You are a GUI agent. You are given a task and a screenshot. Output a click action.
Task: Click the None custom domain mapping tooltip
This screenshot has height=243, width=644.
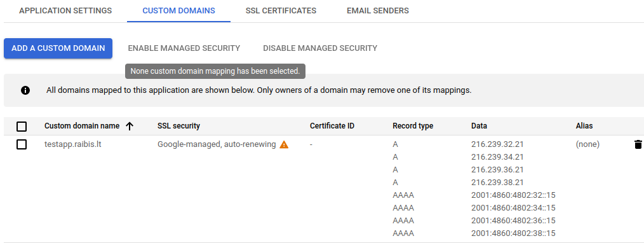(215, 71)
